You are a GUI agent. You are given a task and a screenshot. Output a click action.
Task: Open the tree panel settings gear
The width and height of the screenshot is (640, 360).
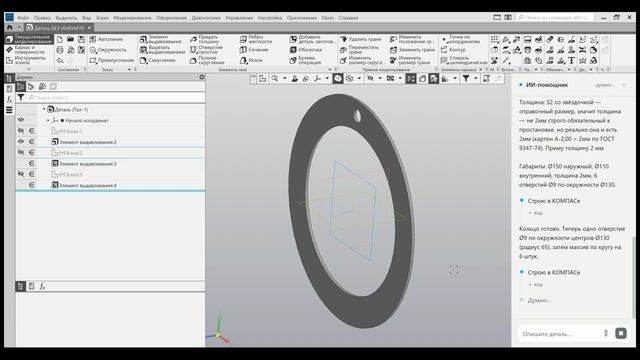coord(202,77)
